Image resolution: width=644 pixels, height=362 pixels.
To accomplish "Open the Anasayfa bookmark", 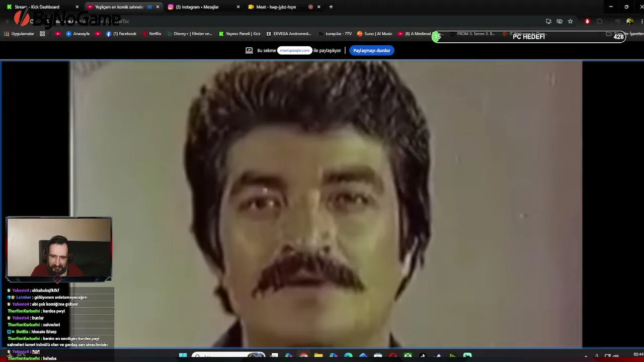I will (x=78, y=34).
